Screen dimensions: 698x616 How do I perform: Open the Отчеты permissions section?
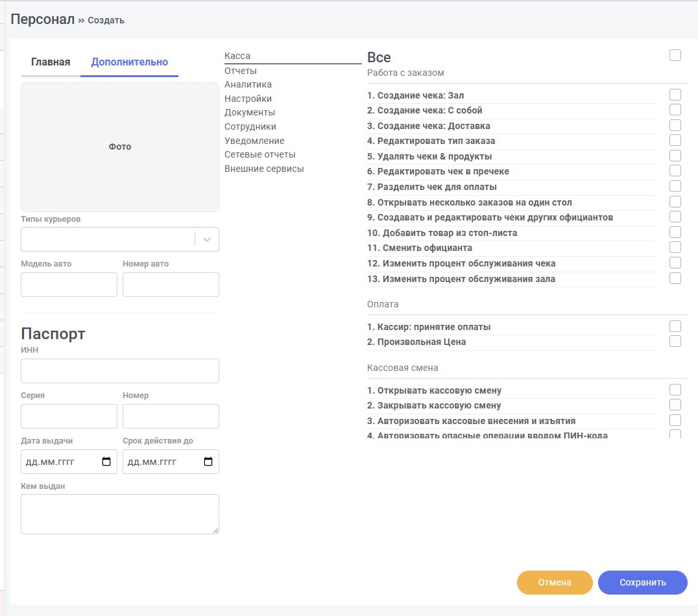coord(241,71)
